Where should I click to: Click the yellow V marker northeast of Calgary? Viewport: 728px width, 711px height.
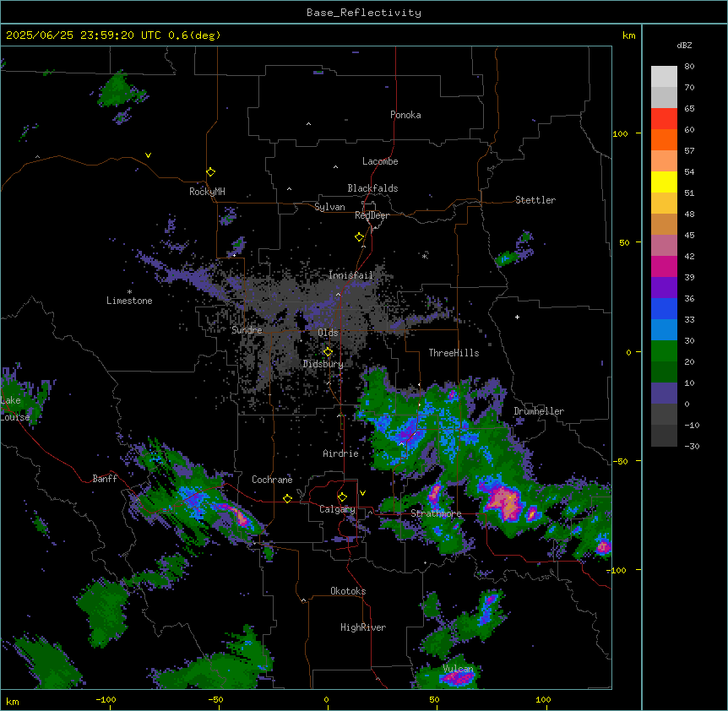(x=362, y=493)
